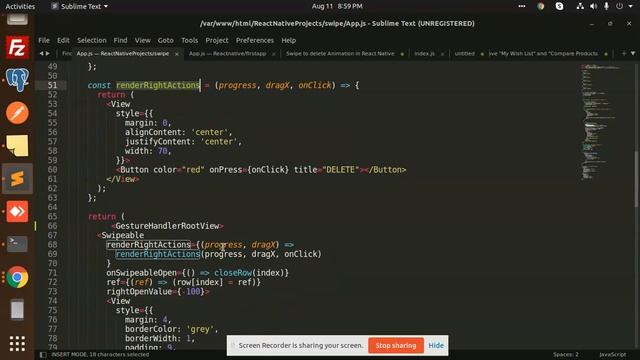Viewport: 640px width, 360px height.
Task: Click the vertical scrollbar in editor
Action: [x=636, y=180]
